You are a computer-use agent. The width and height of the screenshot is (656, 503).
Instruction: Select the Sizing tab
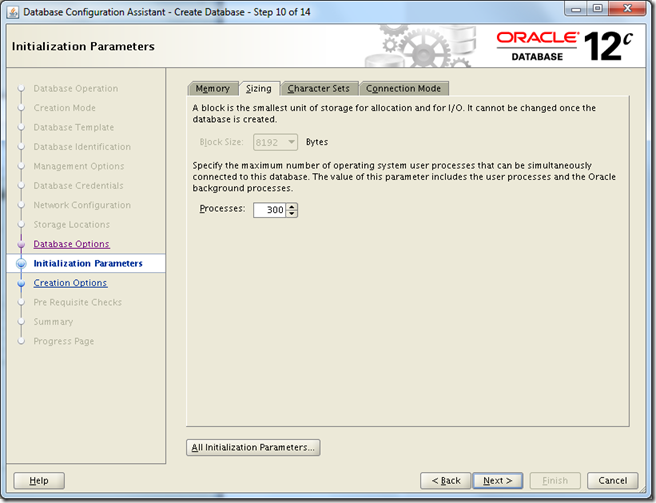pyautogui.click(x=259, y=89)
